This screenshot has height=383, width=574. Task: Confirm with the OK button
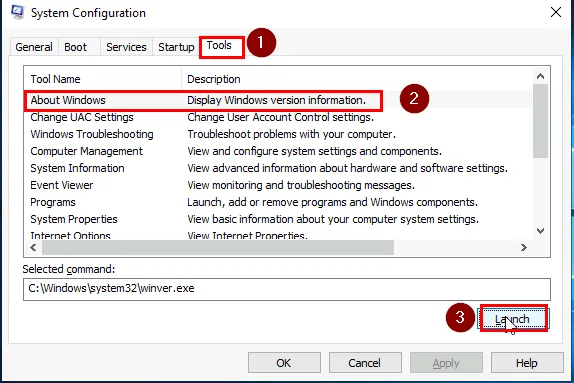coord(284,363)
